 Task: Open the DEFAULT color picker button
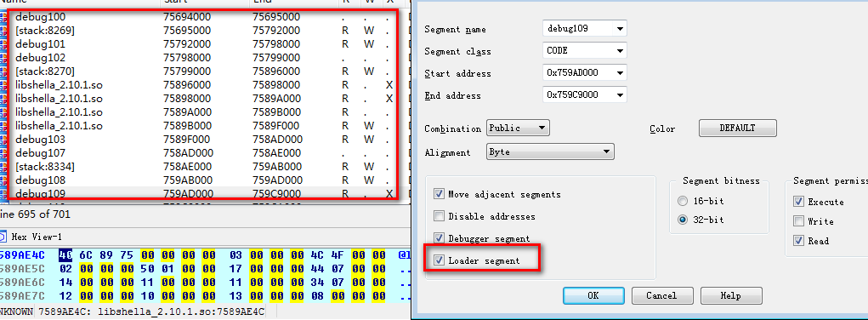click(x=737, y=129)
